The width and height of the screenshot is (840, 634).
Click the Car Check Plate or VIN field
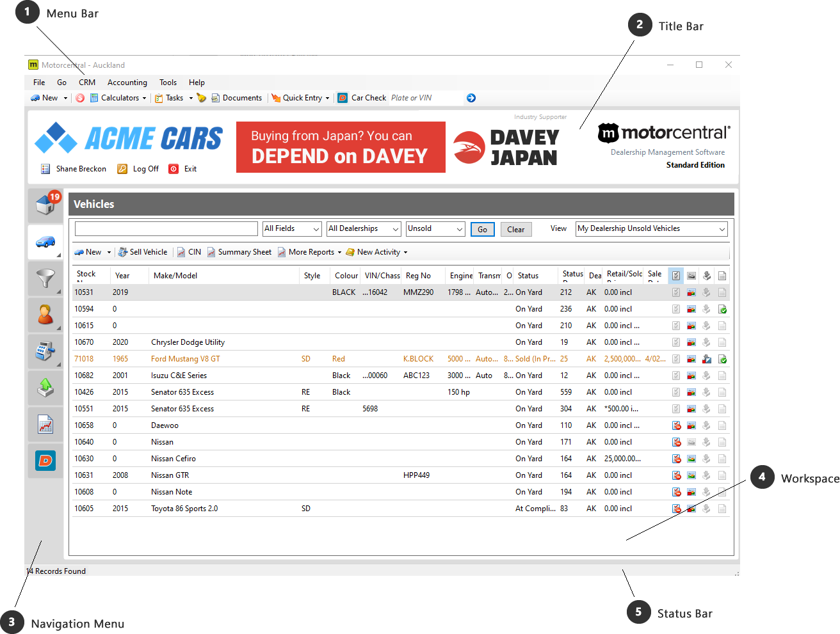point(426,98)
